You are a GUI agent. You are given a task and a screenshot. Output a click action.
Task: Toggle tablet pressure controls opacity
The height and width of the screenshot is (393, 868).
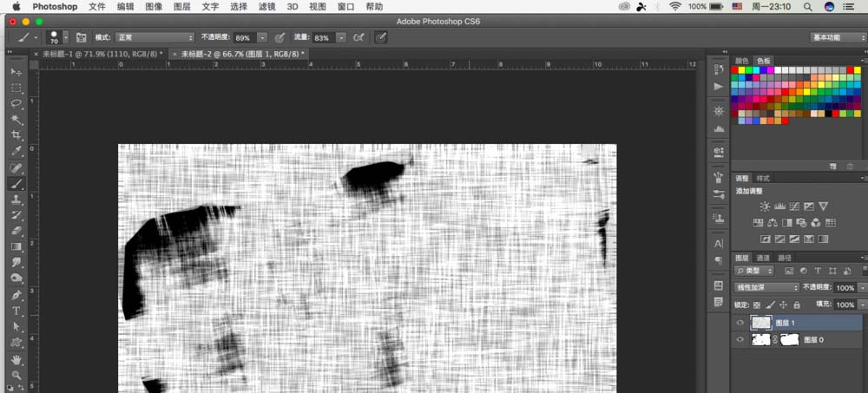click(x=280, y=37)
